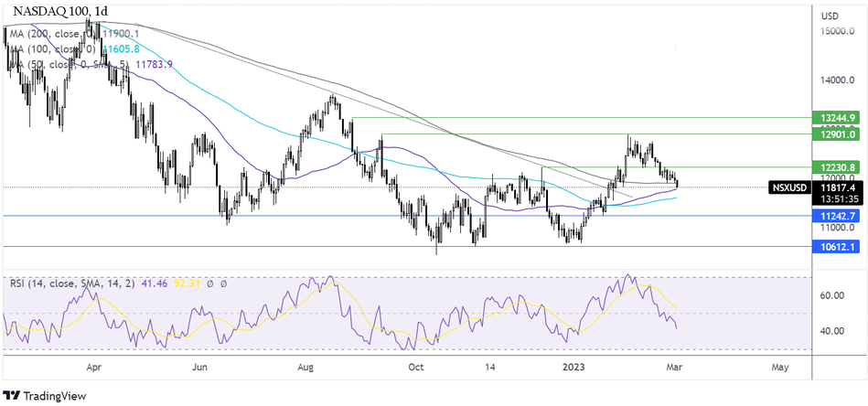Click the Aug date axis label
Image resolution: width=868 pixels, height=406 pixels.
[x=305, y=367]
